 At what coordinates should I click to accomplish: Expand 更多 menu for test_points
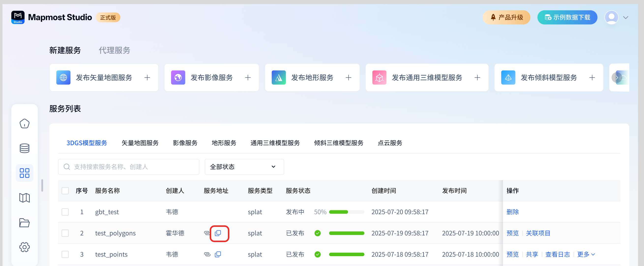[x=585, y=254]
